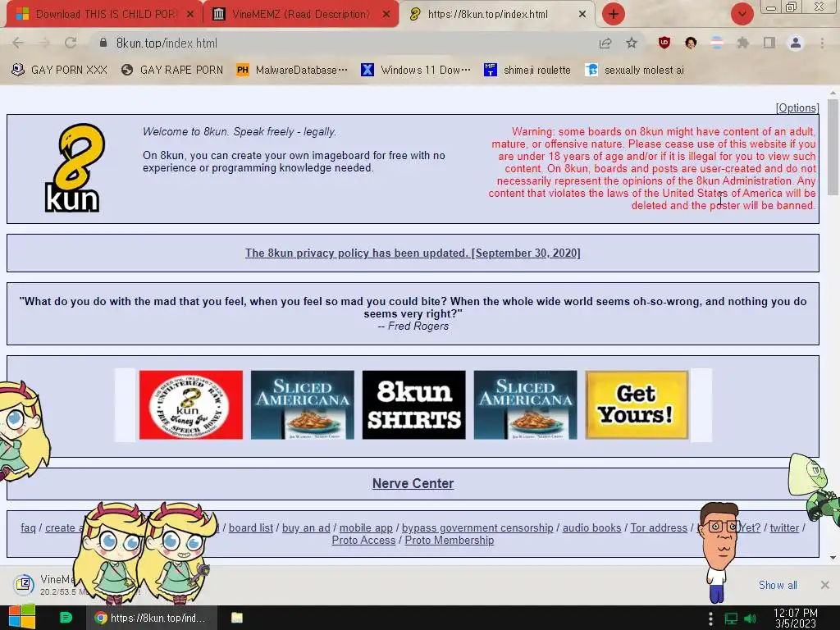Screen dimensions: 840x630
Task: Click the 8kun logo image
Action: [x=73, y=167]
